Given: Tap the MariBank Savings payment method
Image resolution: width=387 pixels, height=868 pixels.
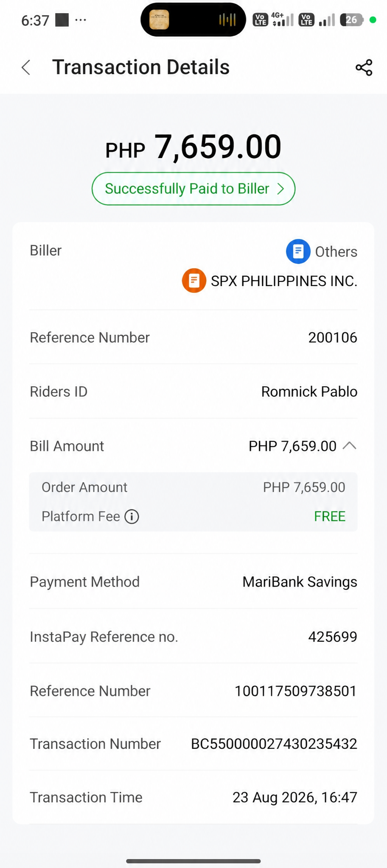Looking at the screenshot, I should click(x=300, y=582).
